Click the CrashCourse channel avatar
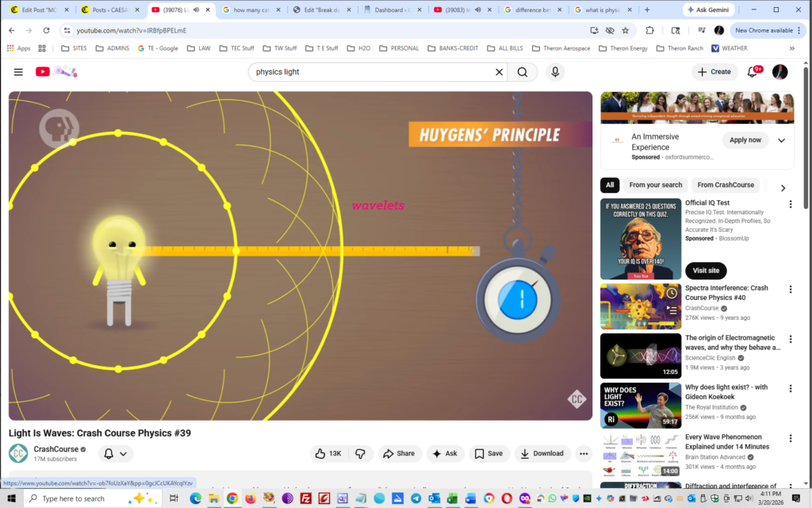 18,453
